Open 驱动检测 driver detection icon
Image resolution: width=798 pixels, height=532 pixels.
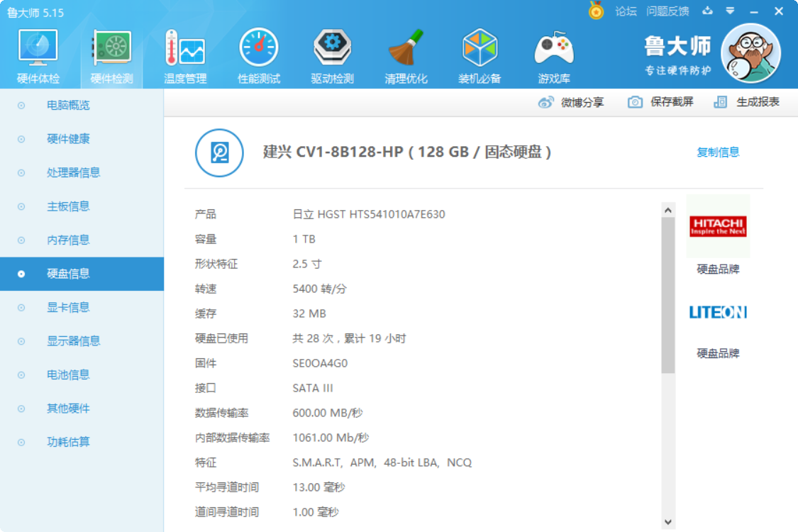pyautogui.click(x=332, y=56)
